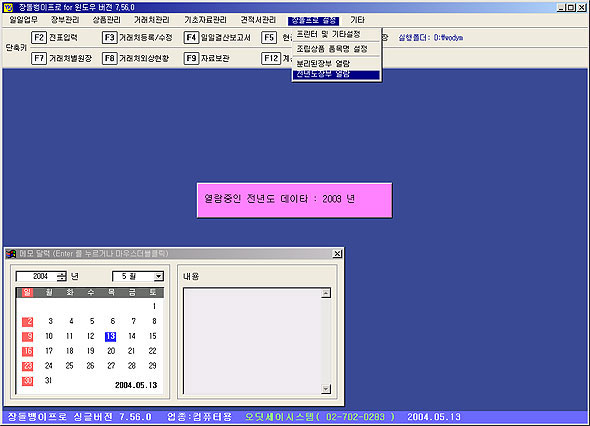Click the 내용 memo text area
This screenshot has width=590, height=426.
pos(253,341)
